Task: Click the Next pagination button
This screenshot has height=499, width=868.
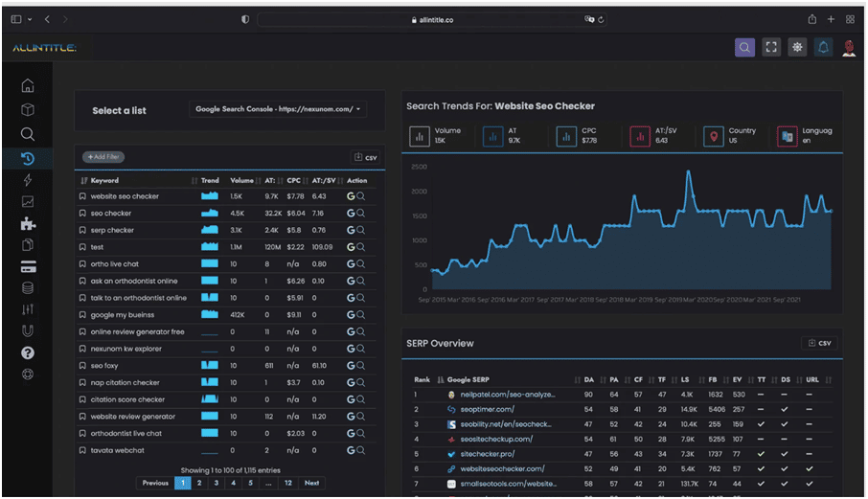Action: tap(312, 483)
